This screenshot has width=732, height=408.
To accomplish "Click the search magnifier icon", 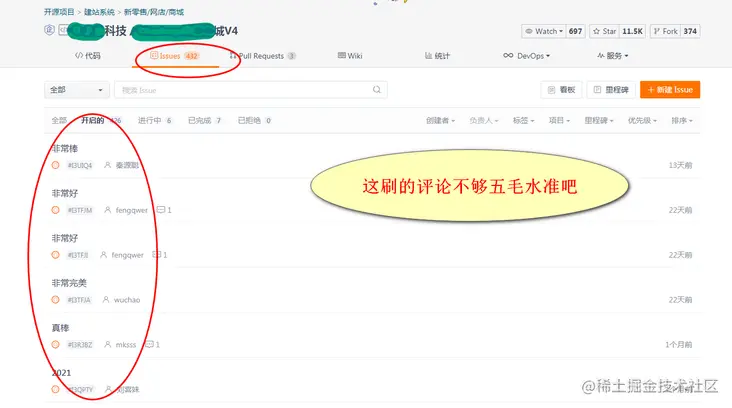I will [377, 90].
